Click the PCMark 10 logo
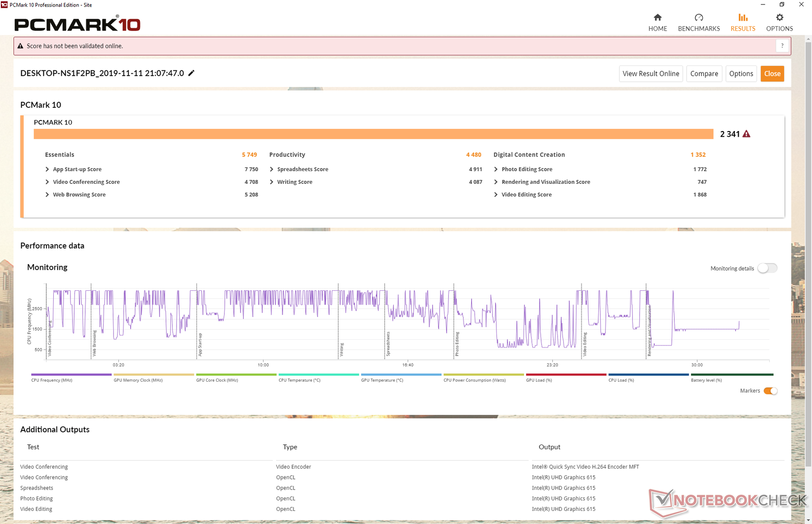 pos(77,24)
